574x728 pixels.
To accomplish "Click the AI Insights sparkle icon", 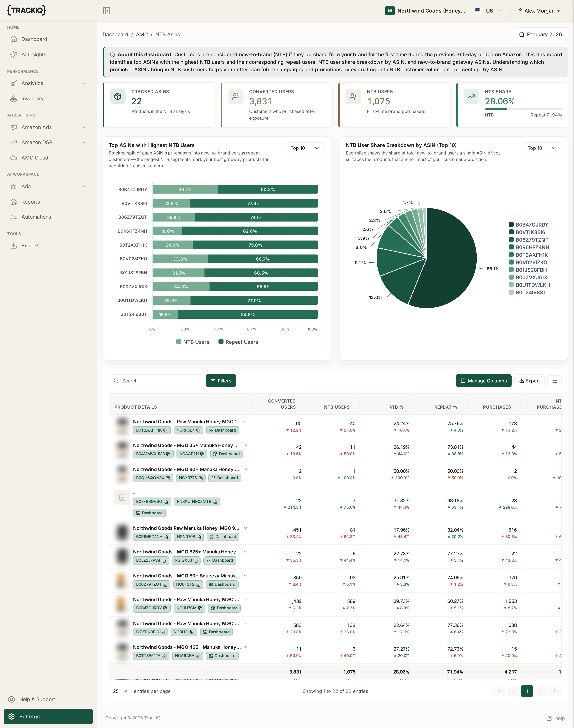I will [13, 54].
